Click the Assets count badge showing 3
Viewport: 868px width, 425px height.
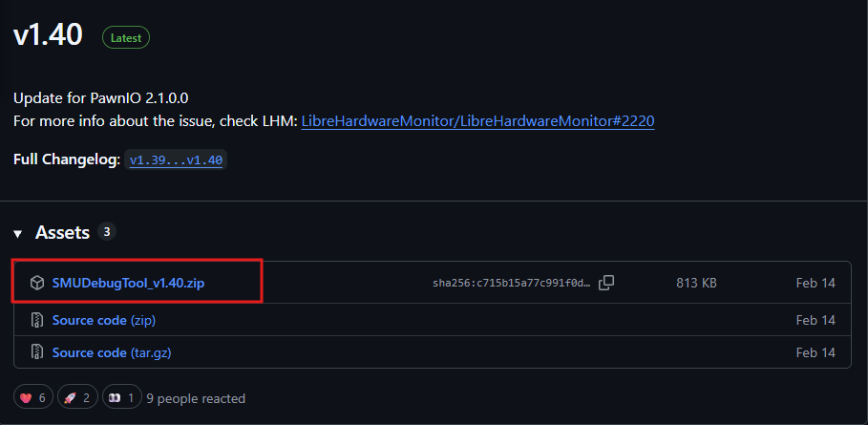pos(106,232)
